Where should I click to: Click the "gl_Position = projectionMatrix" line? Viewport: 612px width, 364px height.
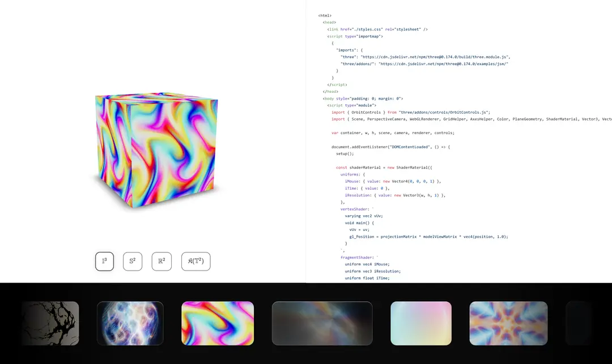click(429, 237)
